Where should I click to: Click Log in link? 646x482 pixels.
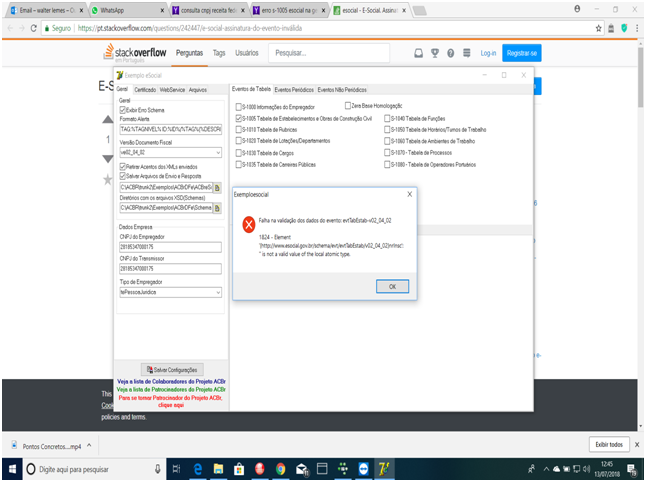[x=488, y=53]
